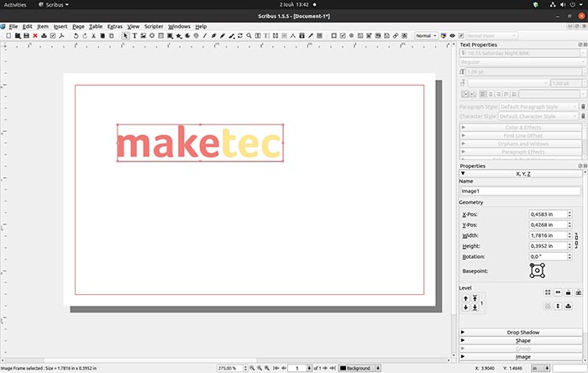Click the Width value field

coord(548,235)
